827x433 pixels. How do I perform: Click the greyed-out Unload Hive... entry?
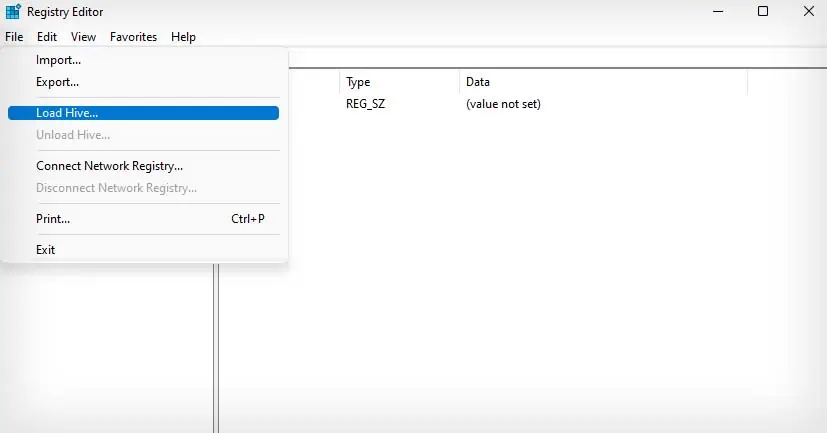coord(143,135)
